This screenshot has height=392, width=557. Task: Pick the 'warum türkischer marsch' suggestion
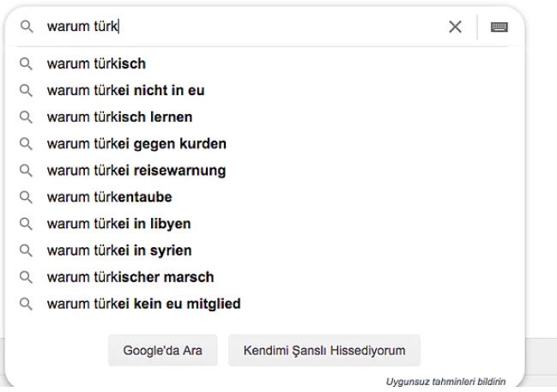[130, 277]
